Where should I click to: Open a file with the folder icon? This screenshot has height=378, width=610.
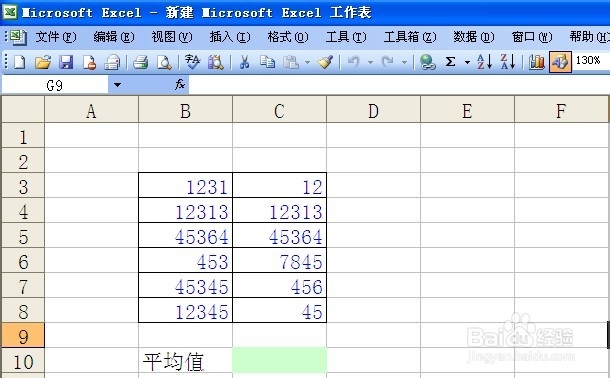tap(43, 62)
